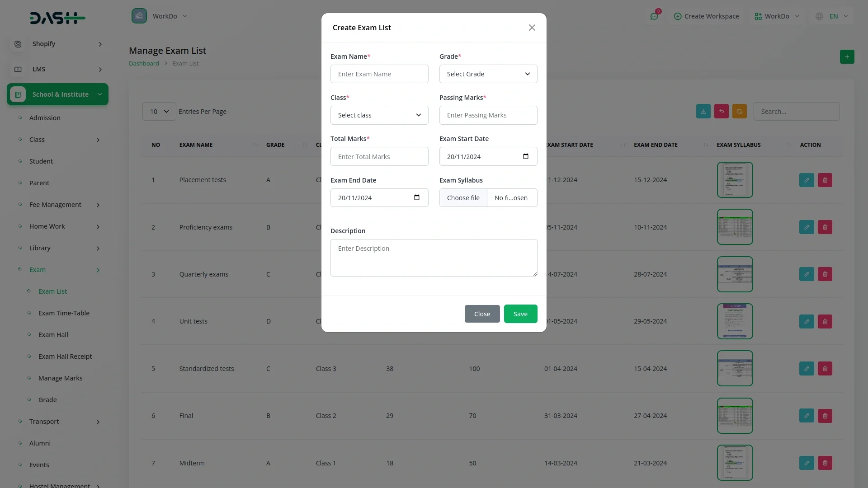Image resolution: width=868 pixels, height=488 pixels.
Task: Open the Select class dropdown
Action: 379,115
